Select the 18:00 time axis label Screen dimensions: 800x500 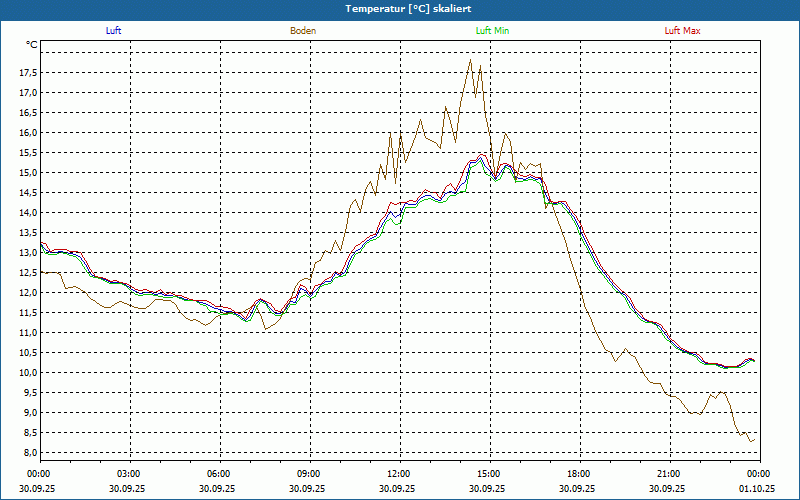point(578,474)
